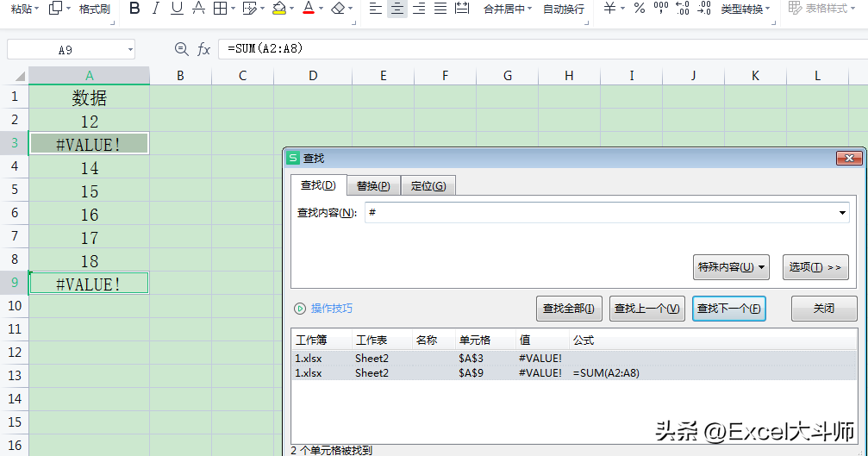The image size is (868, 456).
Task: Expand the copy options arrow
Action: 69,9
